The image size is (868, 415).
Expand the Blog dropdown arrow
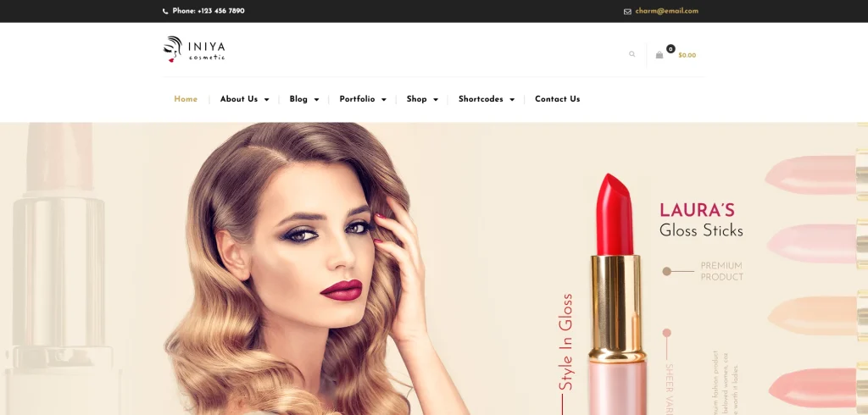(x=316, y=100)
